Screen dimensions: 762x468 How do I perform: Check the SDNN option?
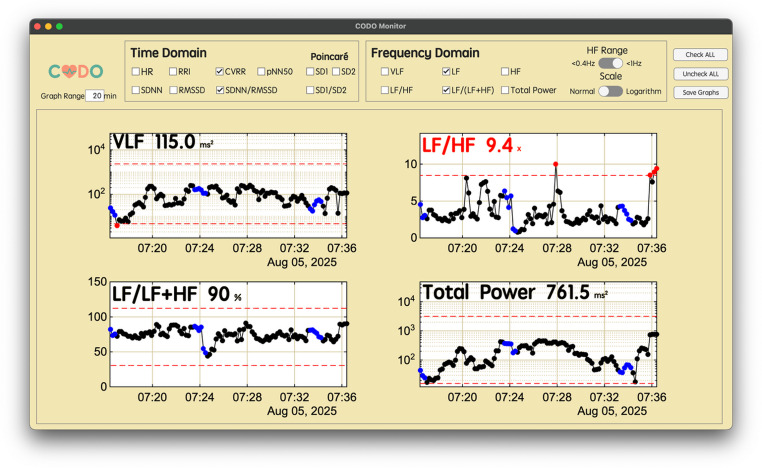(136, 90)
